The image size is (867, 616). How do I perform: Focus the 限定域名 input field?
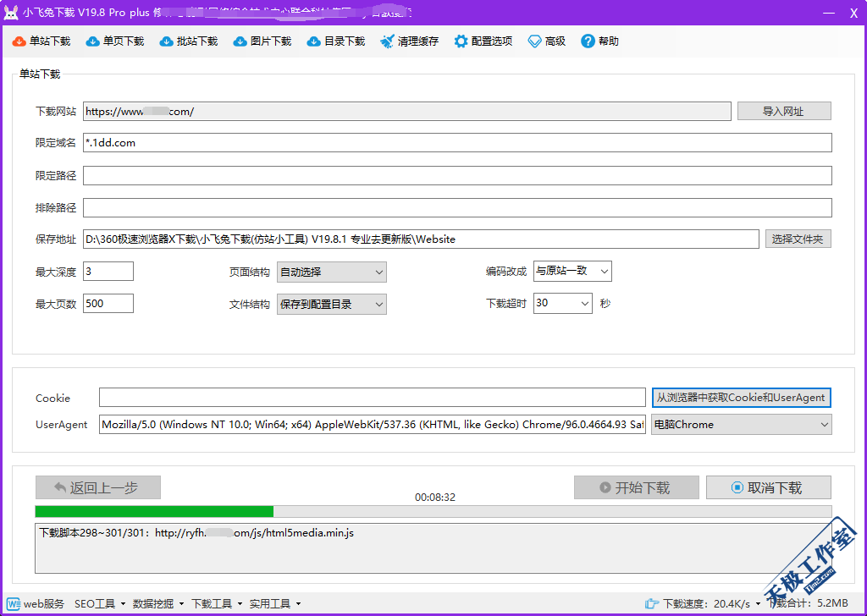coord(457,142)
